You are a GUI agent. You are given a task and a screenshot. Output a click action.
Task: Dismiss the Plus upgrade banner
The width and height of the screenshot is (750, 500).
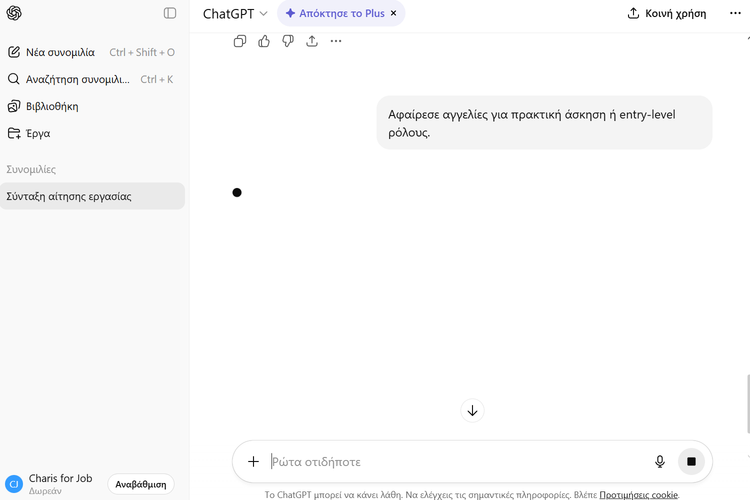(x=393, y=14)
